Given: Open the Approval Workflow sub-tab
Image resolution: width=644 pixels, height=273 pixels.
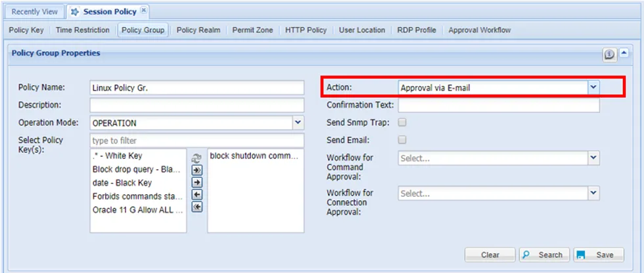Looking at the screenshot, I should [480, 30].
